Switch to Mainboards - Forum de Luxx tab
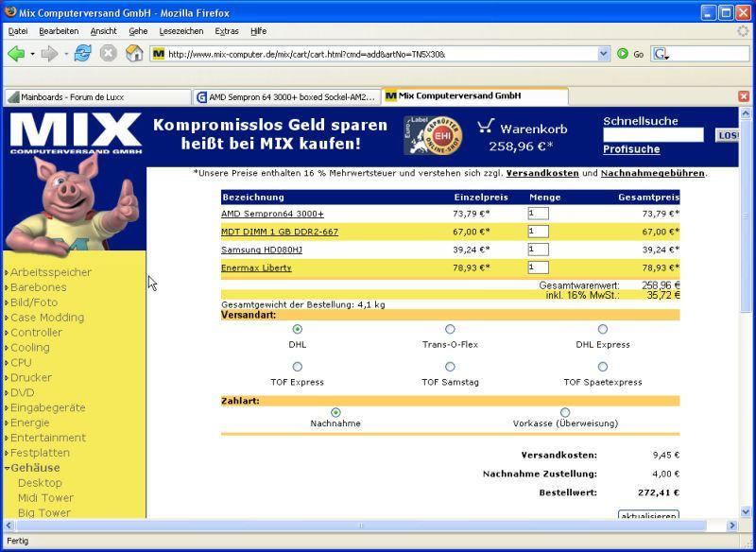Viewport: 756px width, 552px height. click(x=98, y=97)
